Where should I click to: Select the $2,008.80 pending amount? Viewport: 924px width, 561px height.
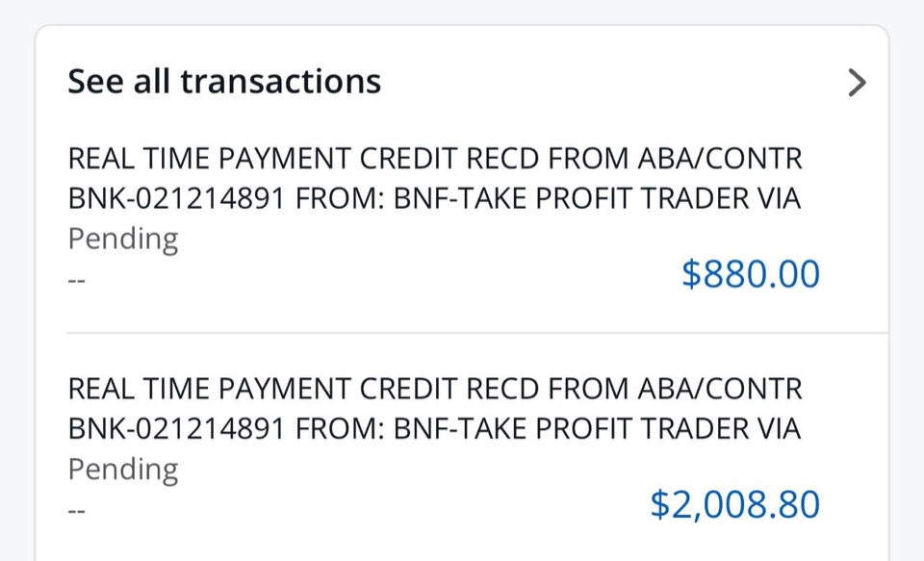[734, 504]
